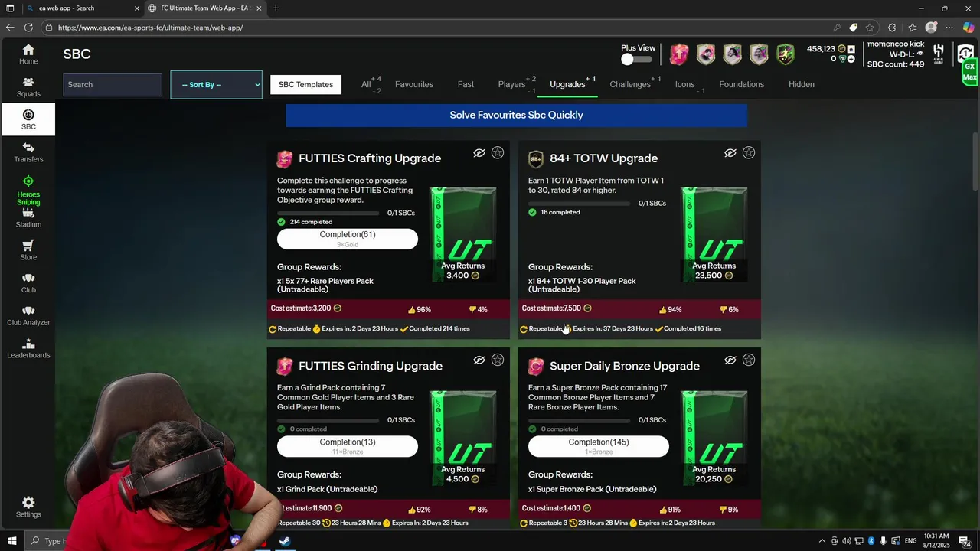Open Steam from the taskbar

point(284,541)
